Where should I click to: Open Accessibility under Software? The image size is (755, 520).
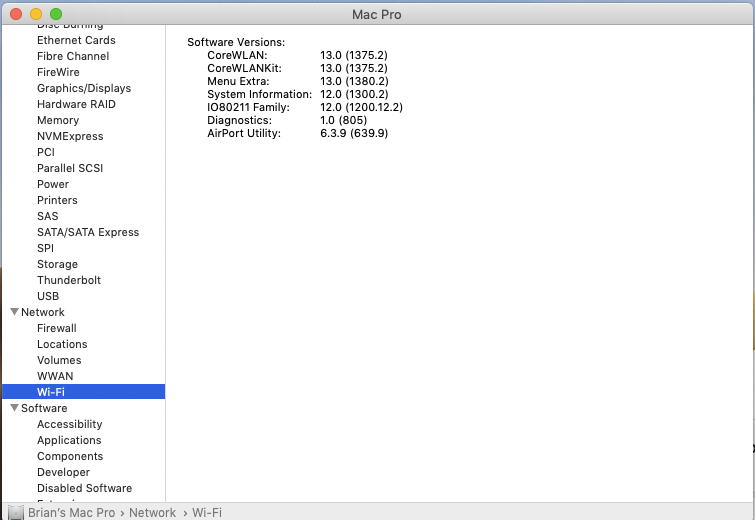coord(69,424)
